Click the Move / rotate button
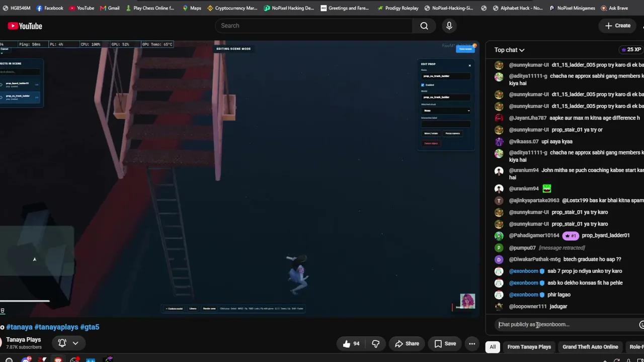The image size is (644, 362). (x=431, y=133)
